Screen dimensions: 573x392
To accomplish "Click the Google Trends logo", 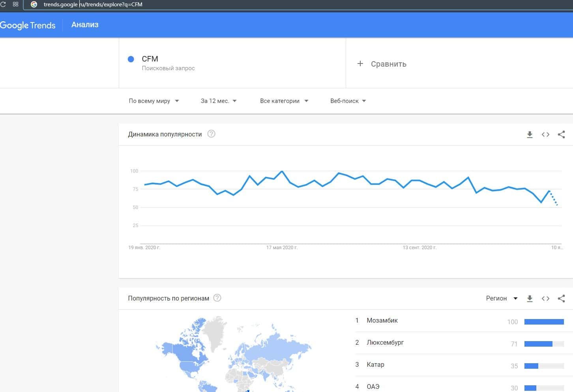I will click(28, 25).
